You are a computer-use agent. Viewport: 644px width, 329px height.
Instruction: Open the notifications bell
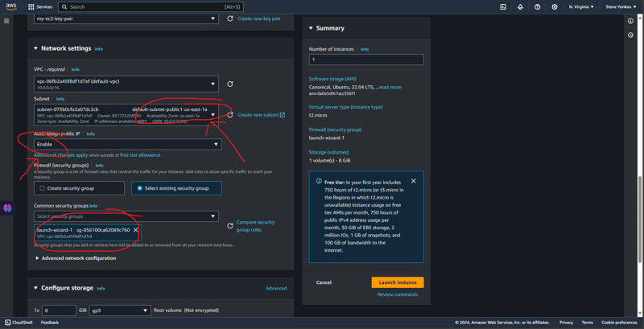click(x=520, y=7)
